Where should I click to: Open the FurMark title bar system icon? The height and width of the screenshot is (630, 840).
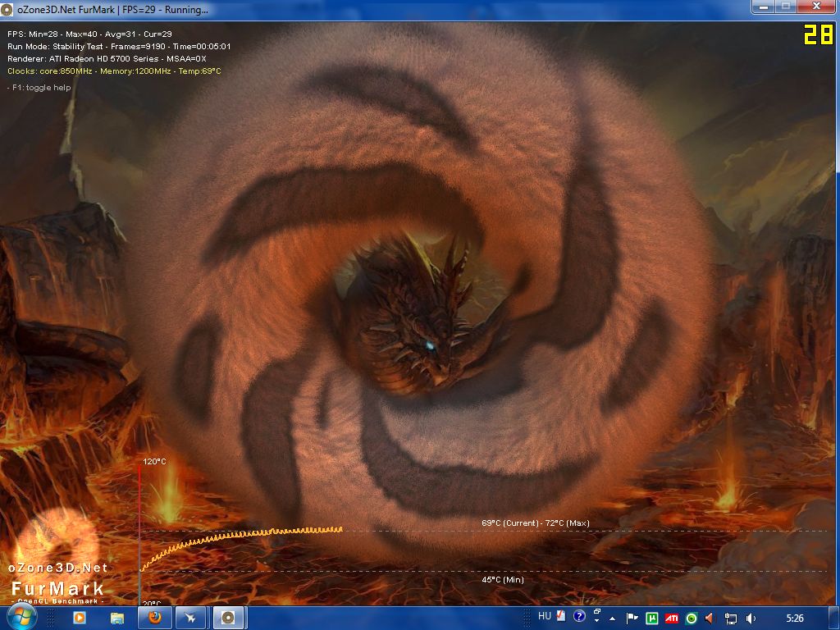click(x=7, y=9)
